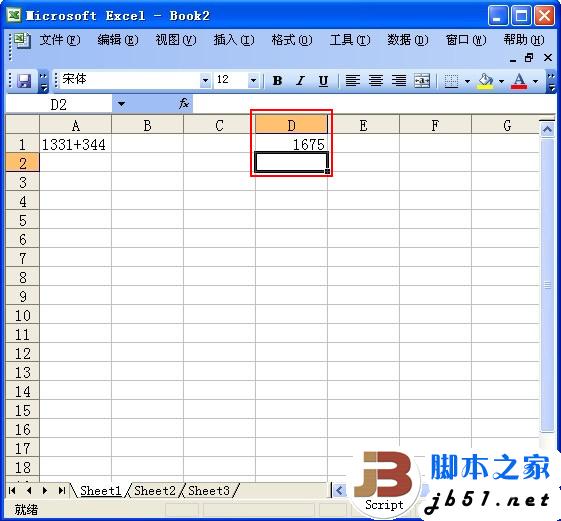
Task: Open the 编辑(E) menu
Action: [118, 40]
